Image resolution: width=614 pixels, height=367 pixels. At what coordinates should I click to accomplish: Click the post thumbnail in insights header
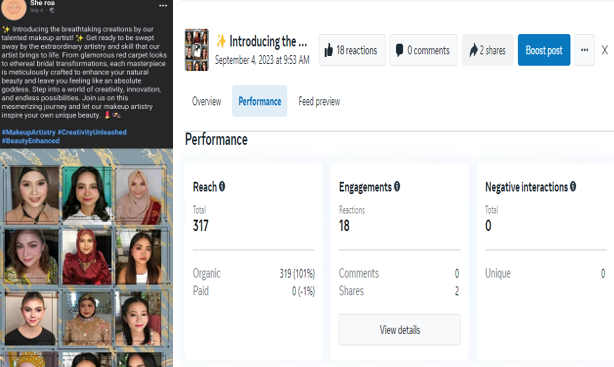pyautogui.click(x=197, y=50)
